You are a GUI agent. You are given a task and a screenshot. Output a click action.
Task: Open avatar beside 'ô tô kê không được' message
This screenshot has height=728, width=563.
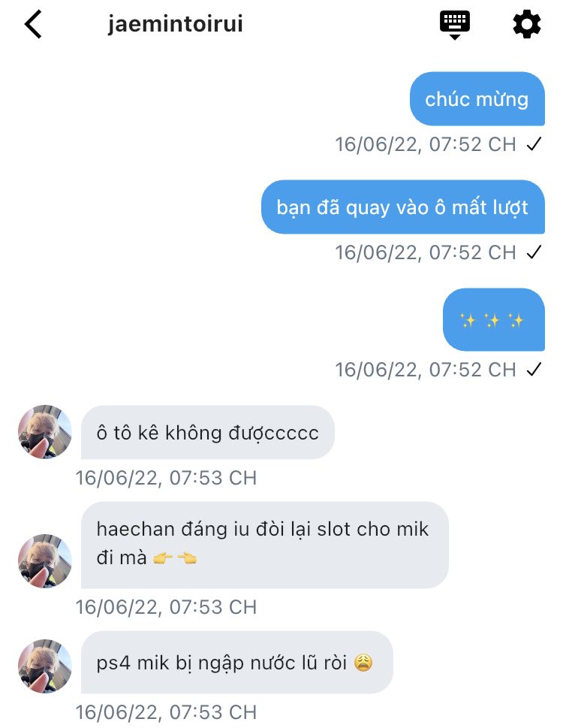pyautogui.click(x=45, y=432)
